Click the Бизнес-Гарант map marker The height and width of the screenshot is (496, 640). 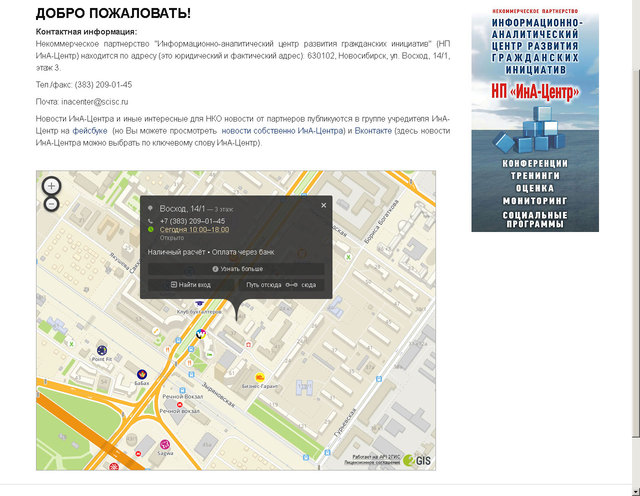pyautogui.click(x=260, y=377)
